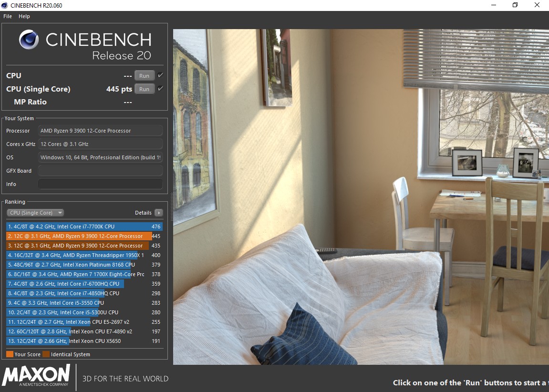Image resolution: width=549 pixels, height=392 pixels.
Task: Click the OS information field
Action: pyautogui.click(x=100, y=157)
